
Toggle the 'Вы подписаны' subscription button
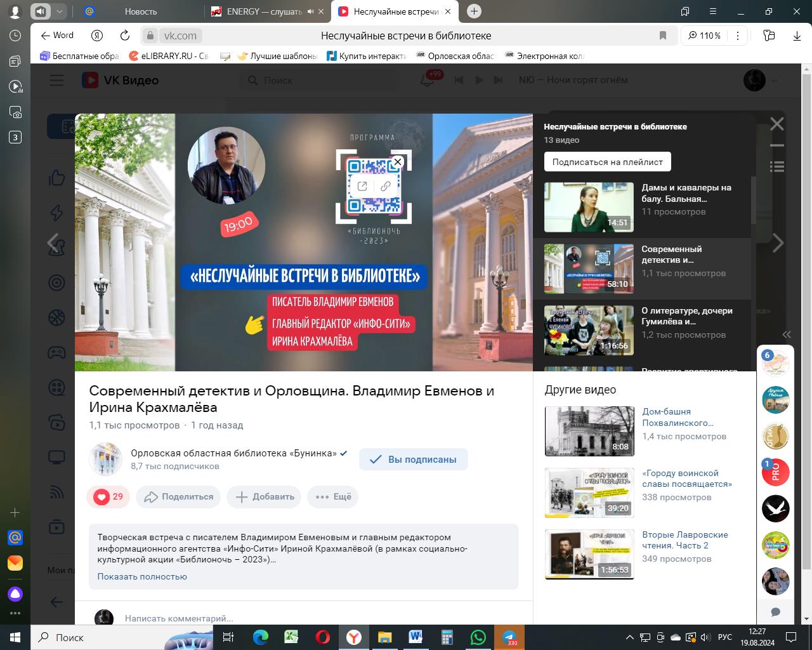tap(413, 460)
